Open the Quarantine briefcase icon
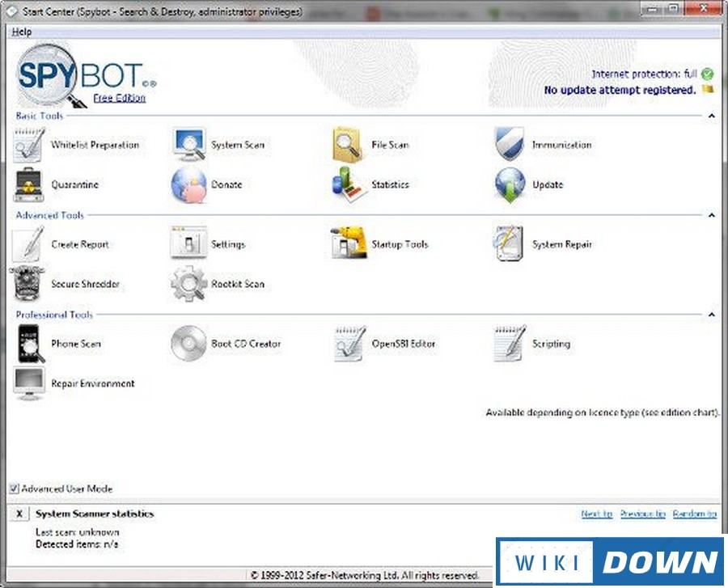The width and height of the screenshot is (728, 588). [x=29, y=184]
